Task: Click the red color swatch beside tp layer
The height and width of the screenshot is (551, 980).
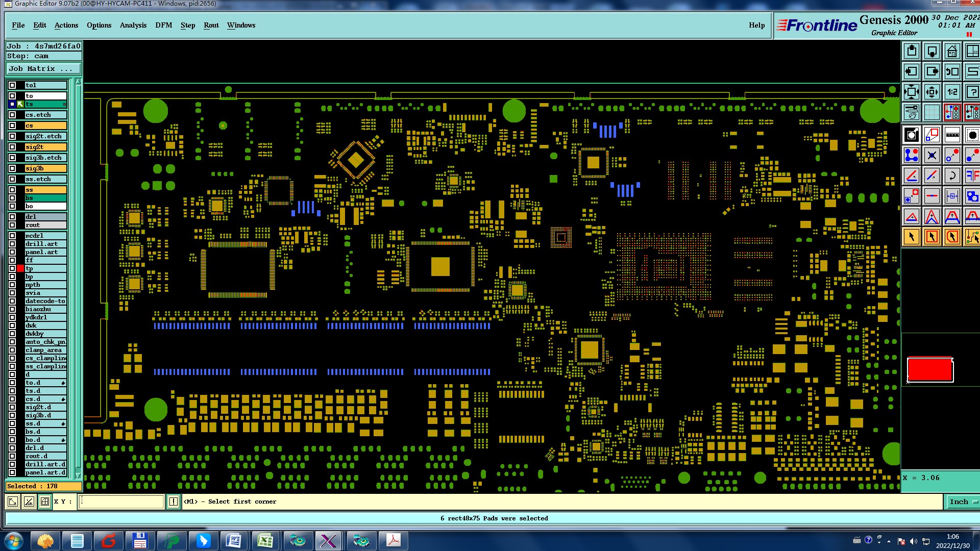Action: (x=20, y=268)
